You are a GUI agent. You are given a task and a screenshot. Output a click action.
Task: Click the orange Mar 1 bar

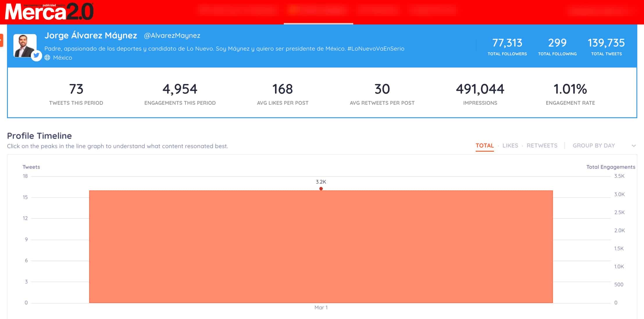tap(321, 247)
